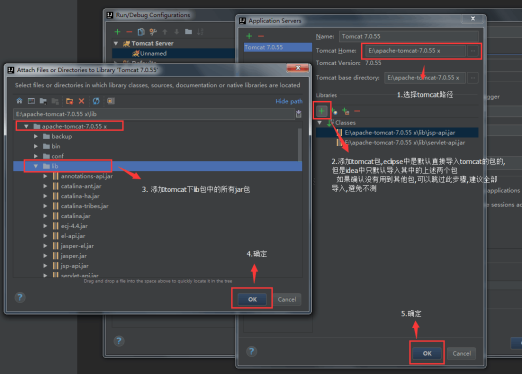The image size is (523, 375).
Task: Select servlet-api.jar library entry under Classes
Action: [400, 143]
